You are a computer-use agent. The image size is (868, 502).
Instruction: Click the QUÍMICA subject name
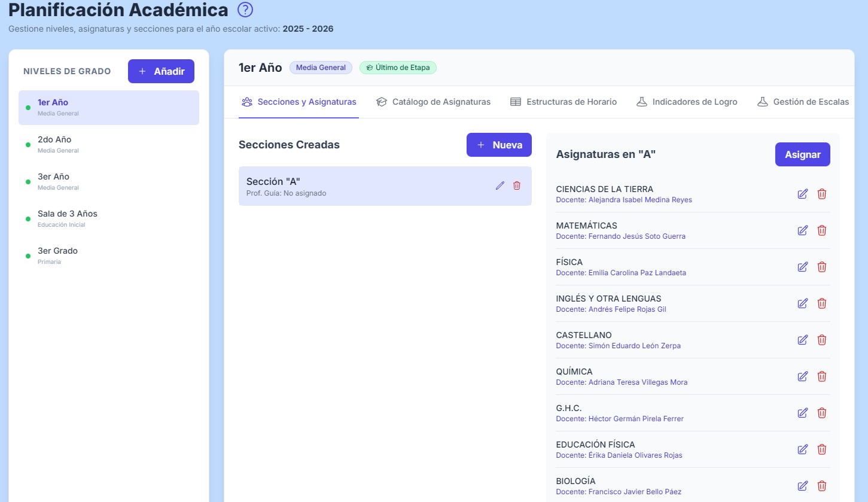[575, 372]
